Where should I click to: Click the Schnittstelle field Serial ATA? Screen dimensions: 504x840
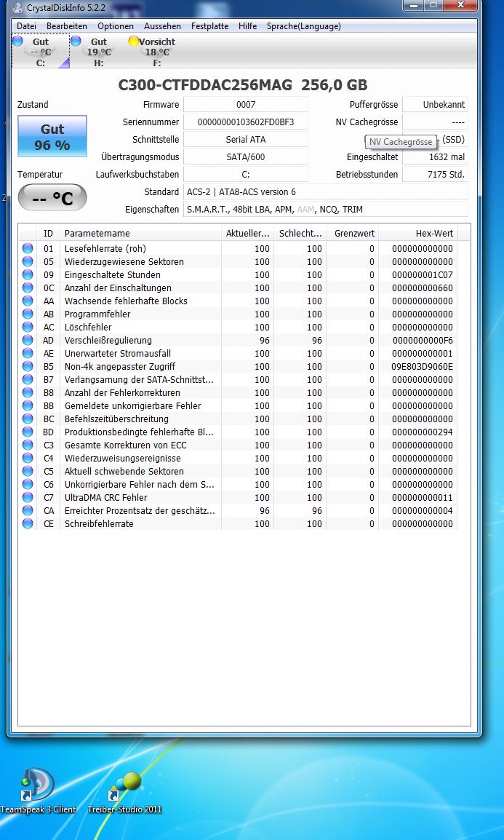(x=246, y=139)
